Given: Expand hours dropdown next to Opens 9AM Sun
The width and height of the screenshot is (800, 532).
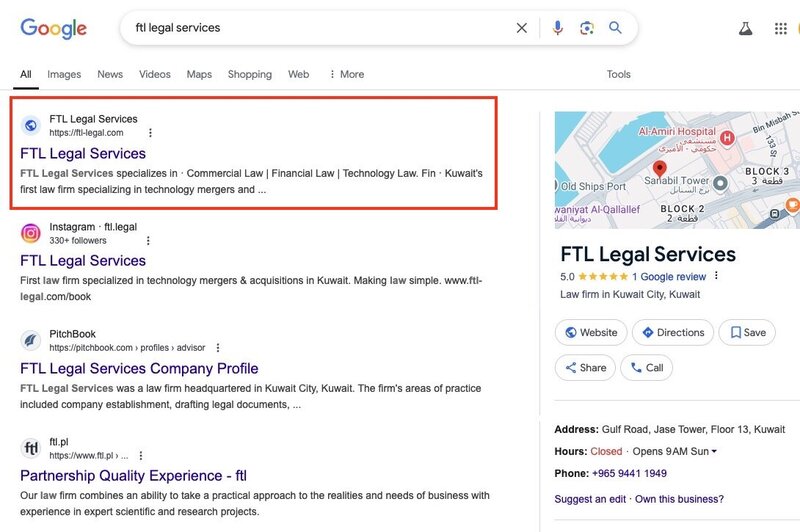Looking at the screenshot, I should pos(714,451).
